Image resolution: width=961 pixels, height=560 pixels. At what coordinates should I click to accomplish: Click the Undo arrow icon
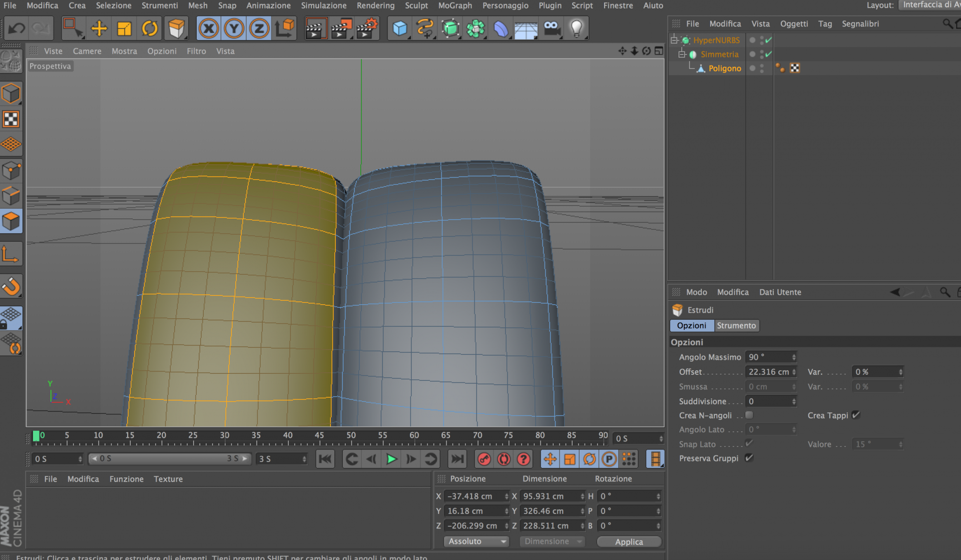pos(17,29)
